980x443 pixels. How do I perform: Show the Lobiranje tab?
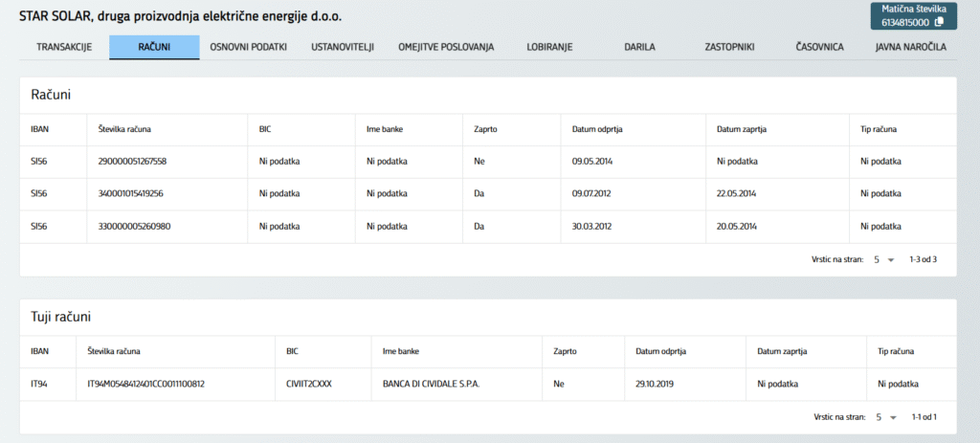tap(549, 46)
